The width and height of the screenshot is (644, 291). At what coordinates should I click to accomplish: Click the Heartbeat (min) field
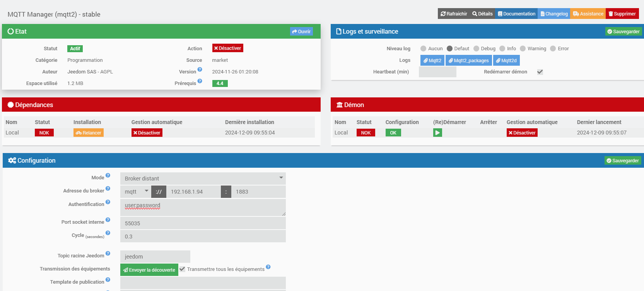point(437,72)
